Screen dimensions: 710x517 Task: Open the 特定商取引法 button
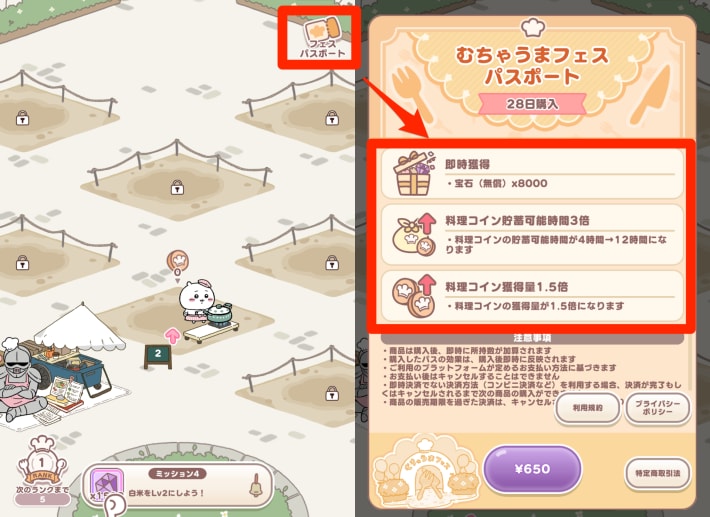[657, 474]
